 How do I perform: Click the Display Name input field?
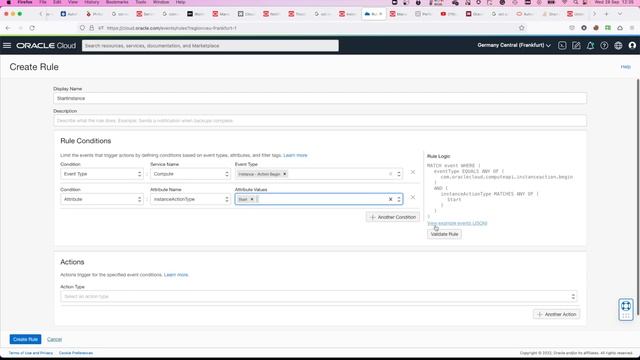pyautogui.click(x=320, y=98)
